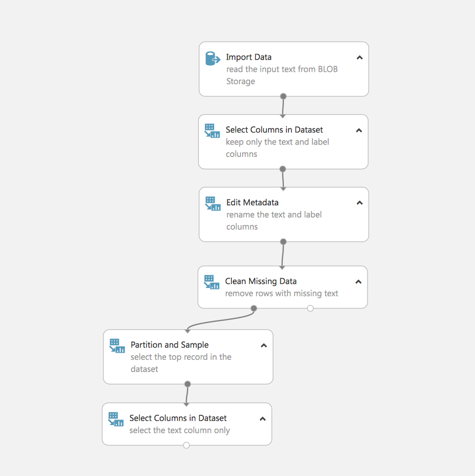Image resolution: width=475 pixels, height=476 pixels.
Task: Collapse the Partition and Sample chevron
Action: click(x=264, y=346)
